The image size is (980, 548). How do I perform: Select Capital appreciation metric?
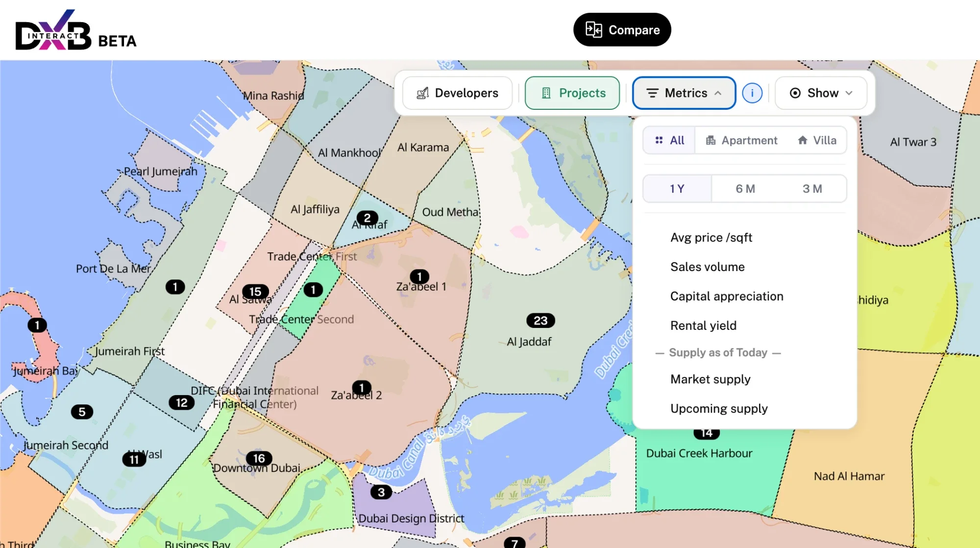[x=727, y=297]
